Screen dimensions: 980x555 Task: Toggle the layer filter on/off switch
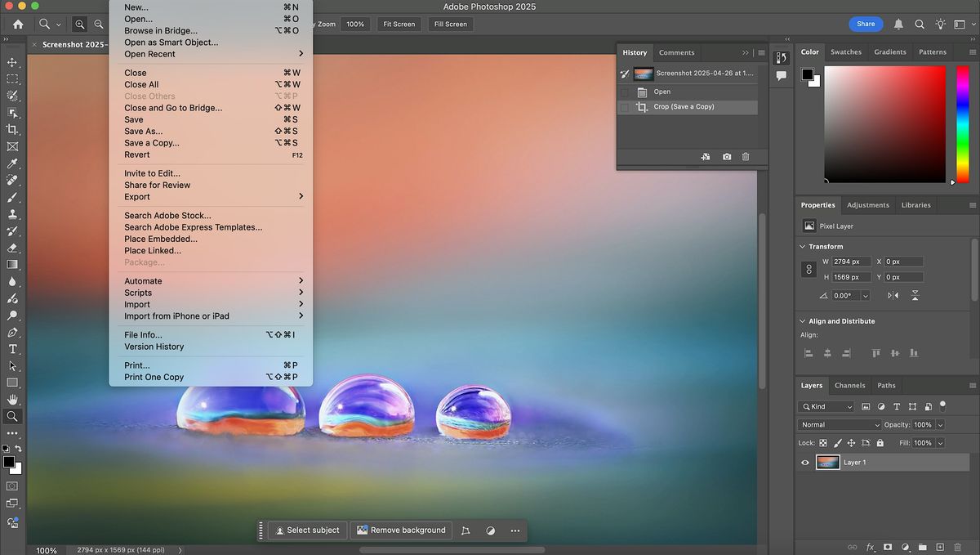click(942, 405)
